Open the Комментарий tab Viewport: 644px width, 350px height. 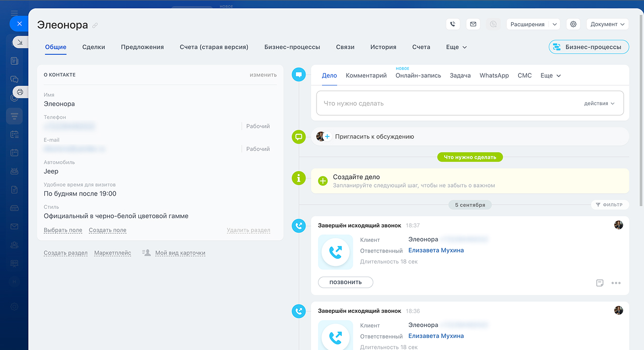point(366,75)
